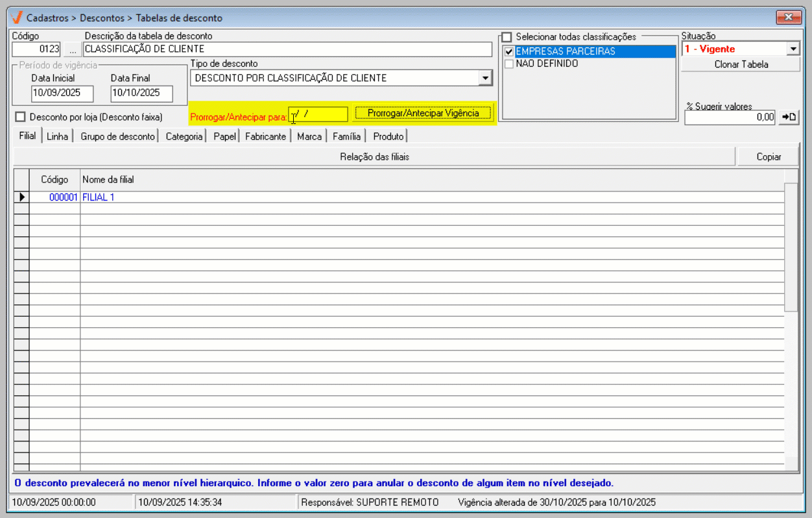Viewport: 812px width, 518px height.
Task: Expand the Situação dropdown
Action: pos(793,49)
